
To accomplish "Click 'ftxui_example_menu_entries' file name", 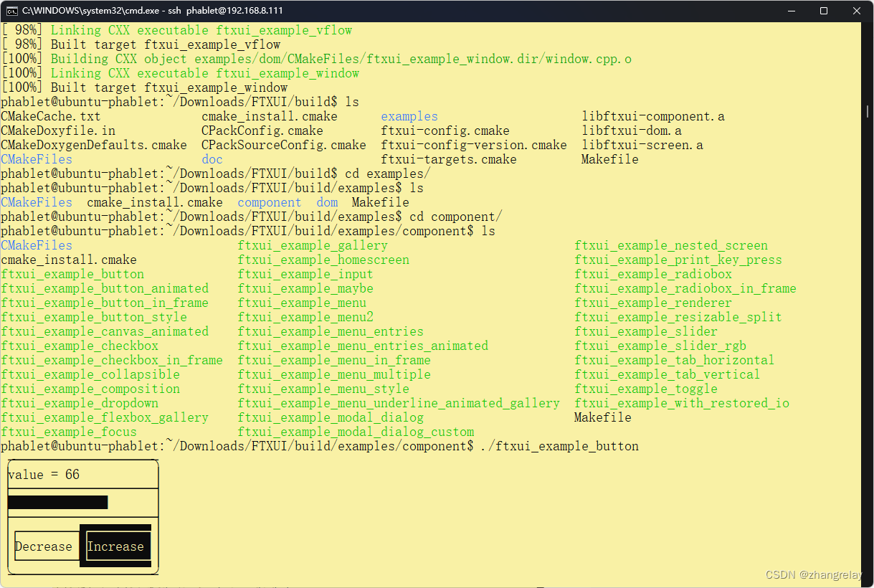I will [x=331, y=331].
